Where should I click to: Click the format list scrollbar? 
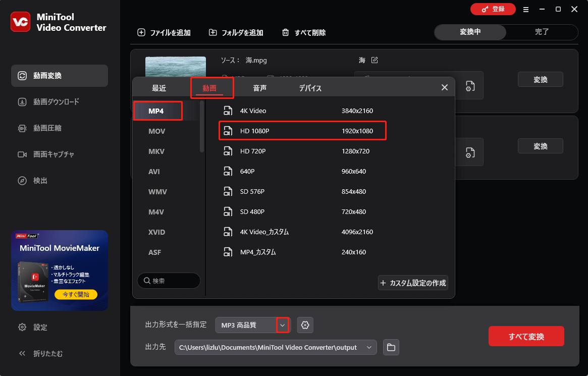202,127
